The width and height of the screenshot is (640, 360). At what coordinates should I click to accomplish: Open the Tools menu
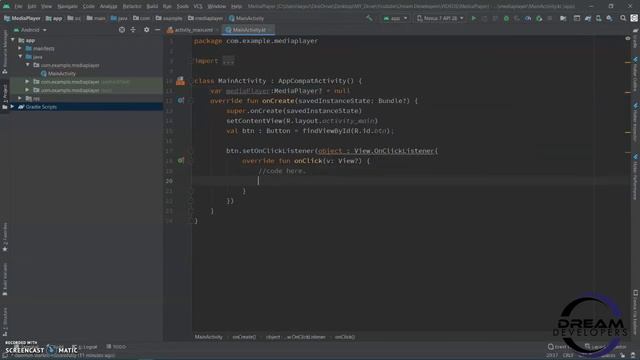click(x=182, y=6)
